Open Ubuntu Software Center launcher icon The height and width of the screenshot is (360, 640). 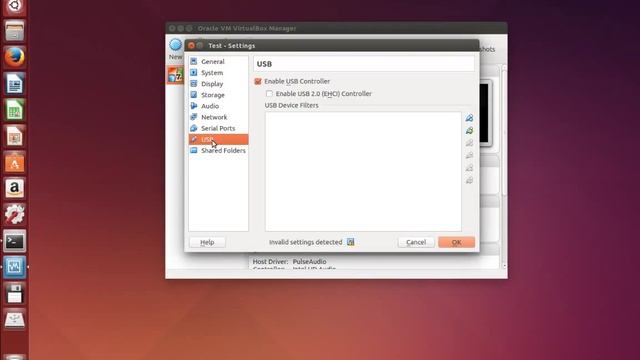[15, 162]
